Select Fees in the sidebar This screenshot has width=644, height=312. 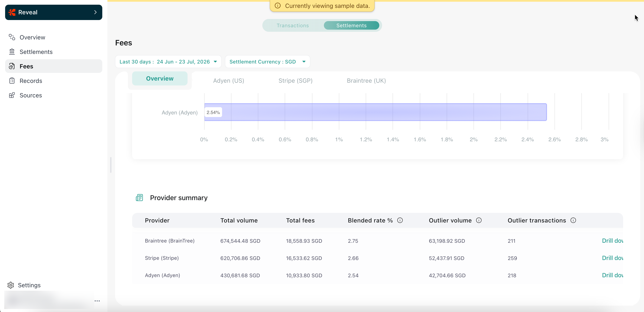pos(53,66)
